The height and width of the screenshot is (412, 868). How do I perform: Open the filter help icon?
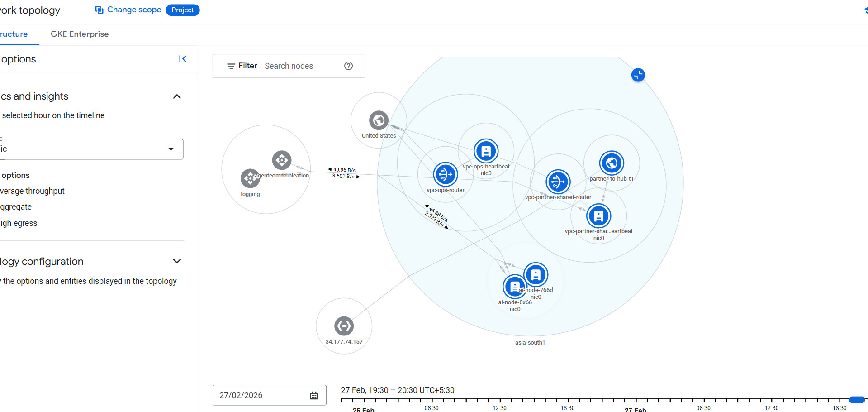348,66
